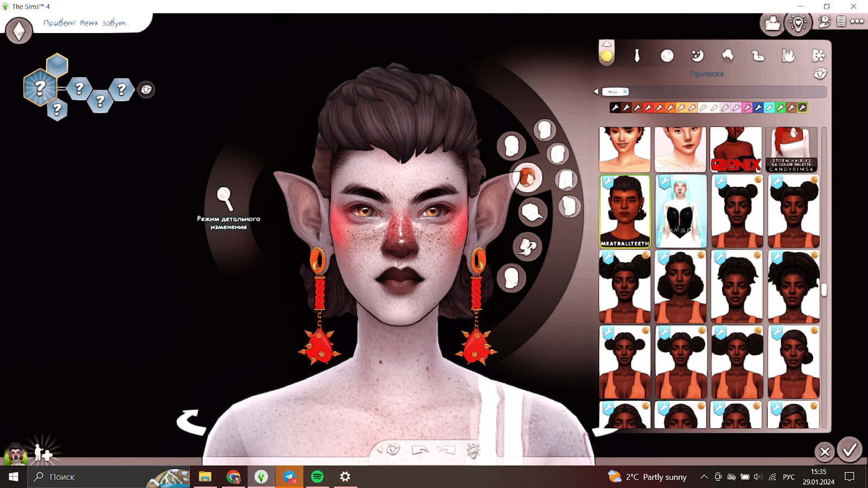
Task: Select the fourth hair length sub-category icon
Action: [x=569, y=206]
